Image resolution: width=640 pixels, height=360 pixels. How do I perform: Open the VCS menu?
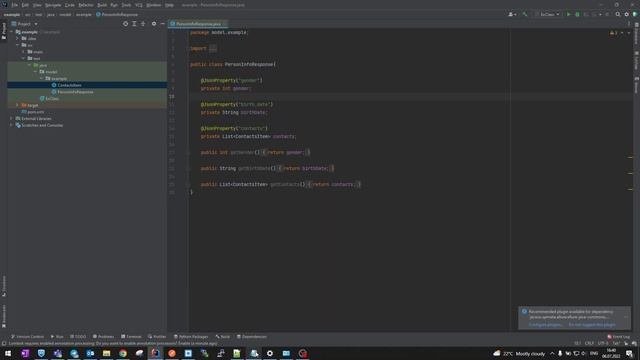pyautogui.click(x=139, y=5)
